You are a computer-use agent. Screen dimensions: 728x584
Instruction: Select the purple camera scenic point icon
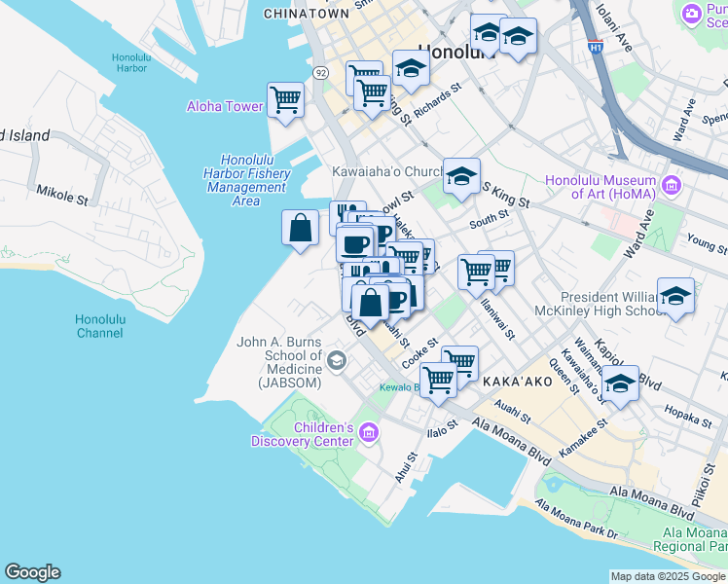[692, 13]
